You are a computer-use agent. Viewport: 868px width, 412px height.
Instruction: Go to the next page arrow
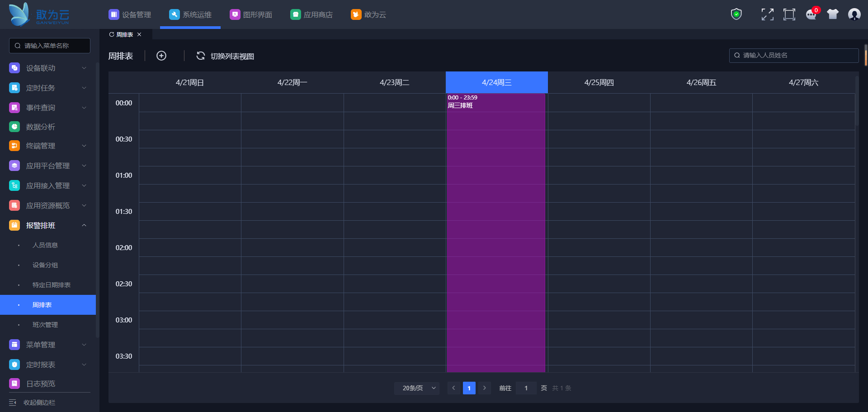click(x=484, y=388)
